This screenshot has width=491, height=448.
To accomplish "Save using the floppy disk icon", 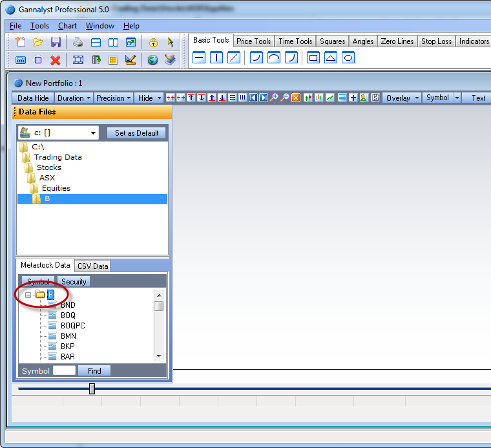I will tap(56, 42).
